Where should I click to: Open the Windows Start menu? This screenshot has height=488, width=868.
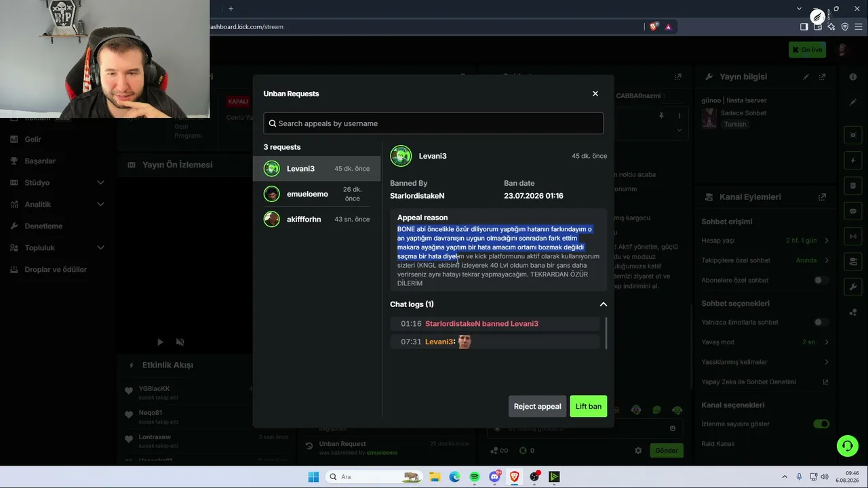pyautogui.click(x=313, y=476)
